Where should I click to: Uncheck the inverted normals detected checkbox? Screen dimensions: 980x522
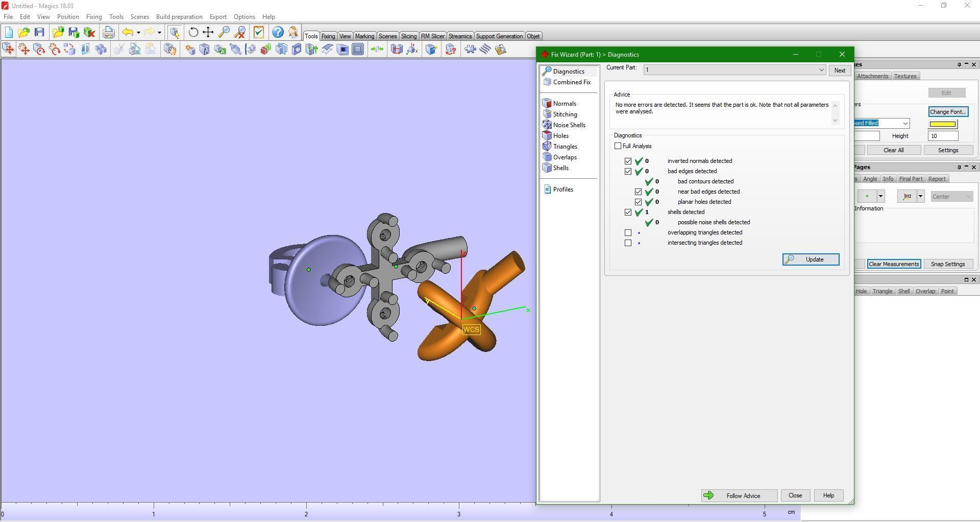point(628,161)
